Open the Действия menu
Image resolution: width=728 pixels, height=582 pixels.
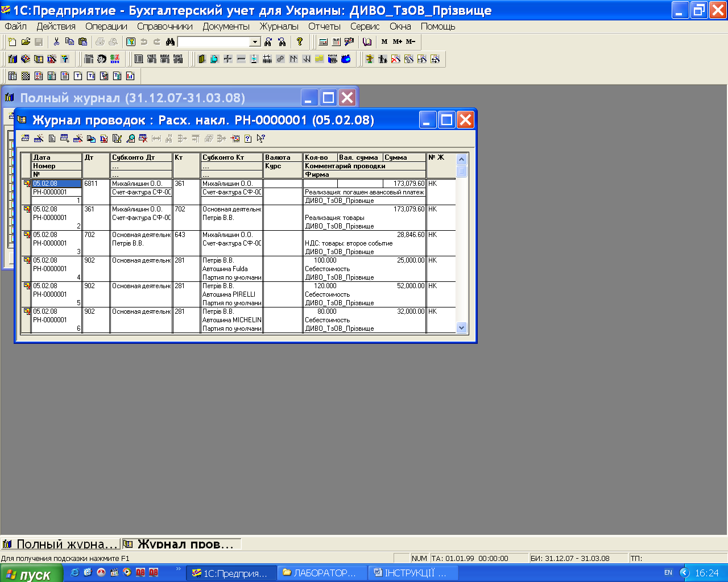click(56, 26)
